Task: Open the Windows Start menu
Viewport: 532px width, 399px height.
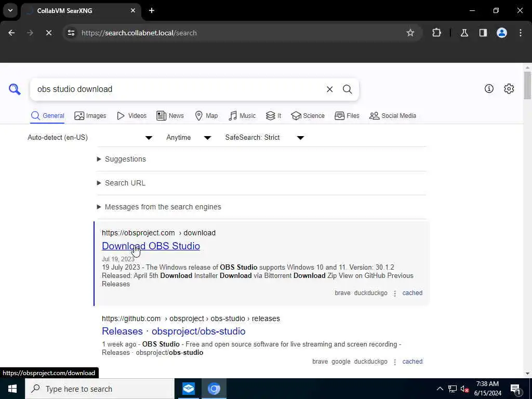Action: (x=12, y=389)
